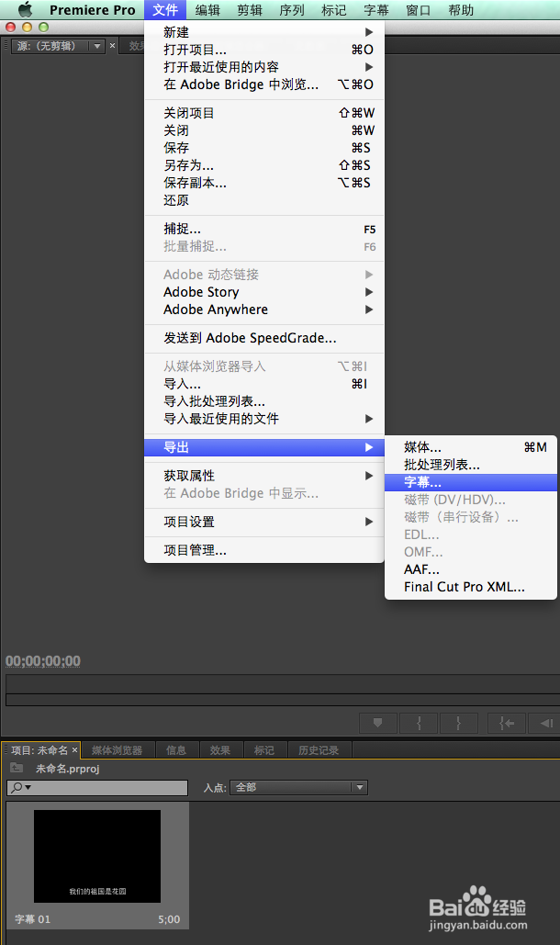
Task: Choose AAF... export option
Action: [471, 569]
